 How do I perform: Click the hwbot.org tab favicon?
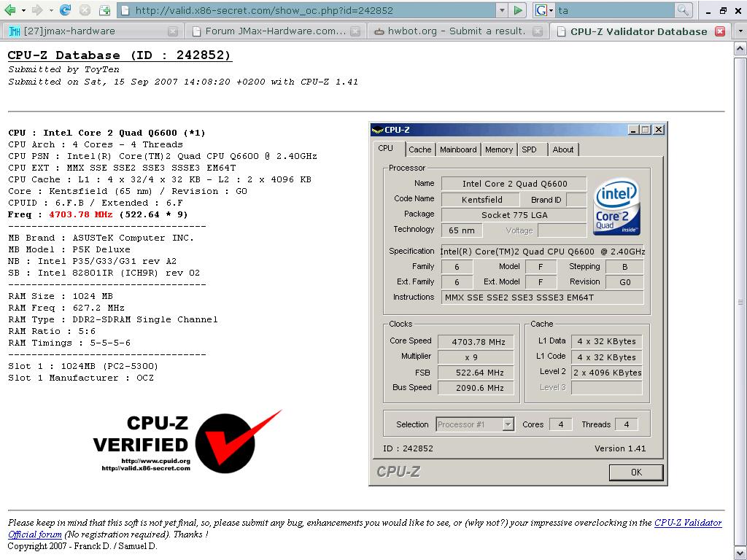coord(379,32)
